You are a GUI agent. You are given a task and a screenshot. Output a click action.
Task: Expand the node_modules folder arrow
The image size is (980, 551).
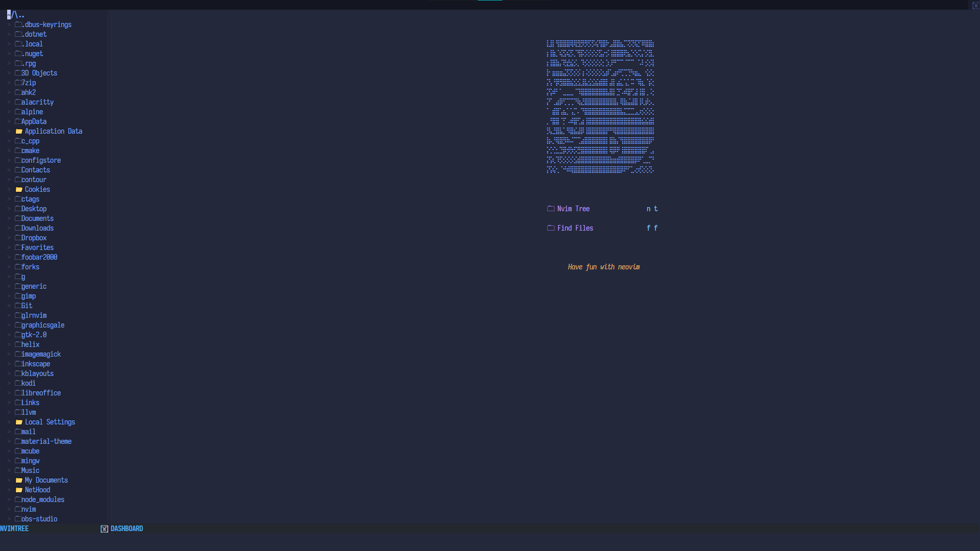coord(9,500)
